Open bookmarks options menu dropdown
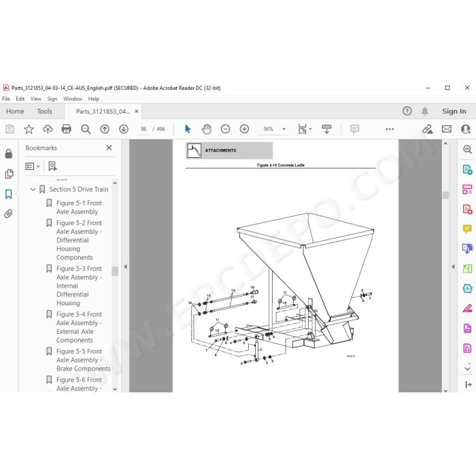 [33, 167]
